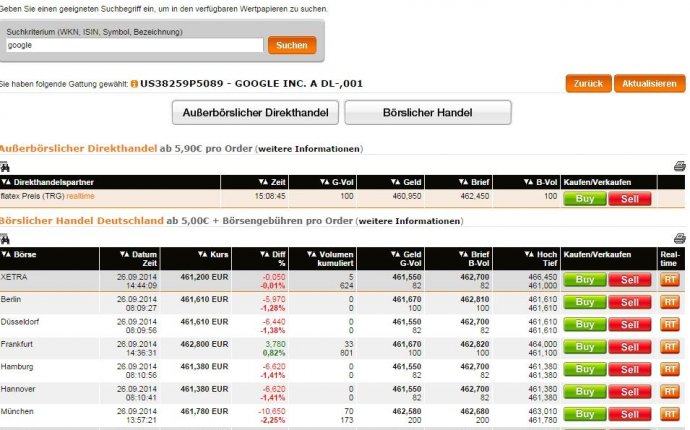Image resolution: width=690 pixels, height=430 pixels.
Task: Open the Börslicher Handel tab button
Action: click(428, 113)
